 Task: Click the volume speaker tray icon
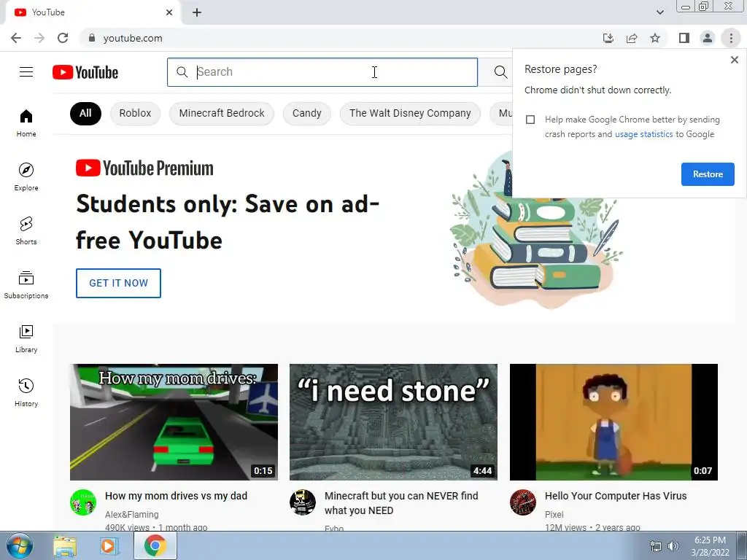(673, 546)
